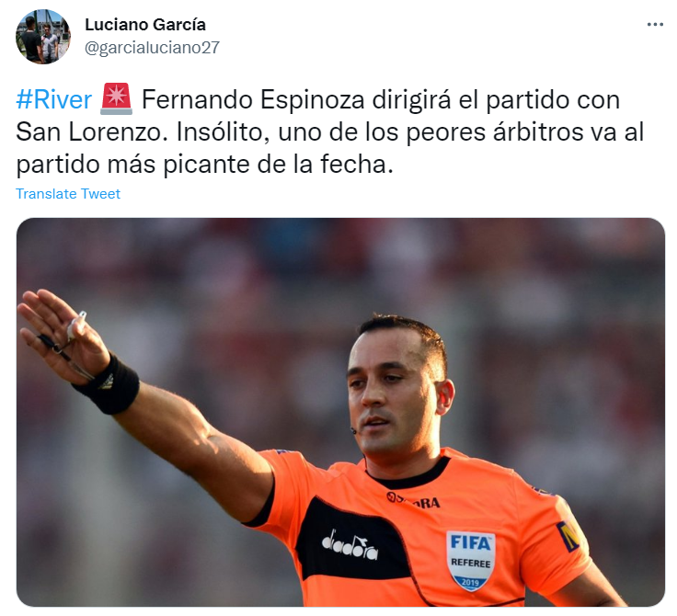Click the FIFA Referee 2019 badge

click(471, 561)
